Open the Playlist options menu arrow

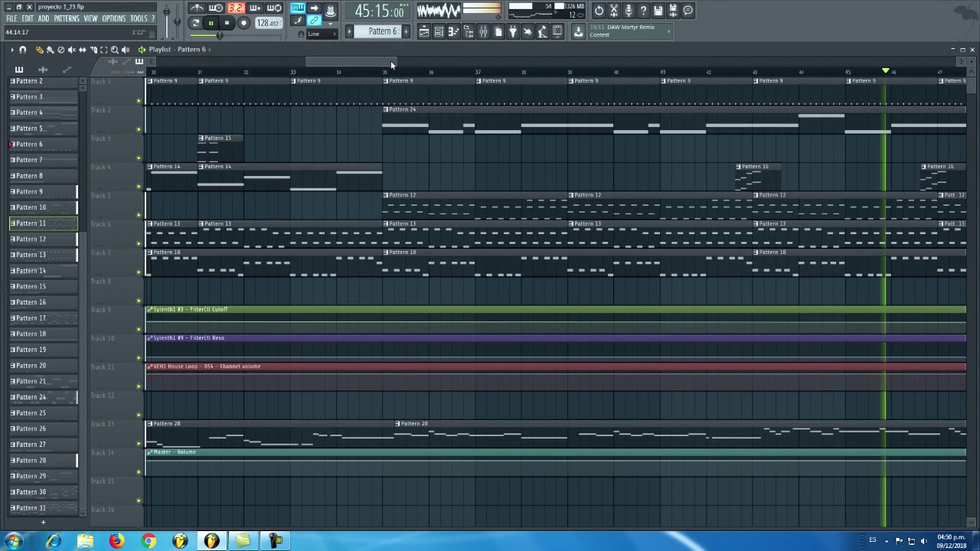[12, 50]
